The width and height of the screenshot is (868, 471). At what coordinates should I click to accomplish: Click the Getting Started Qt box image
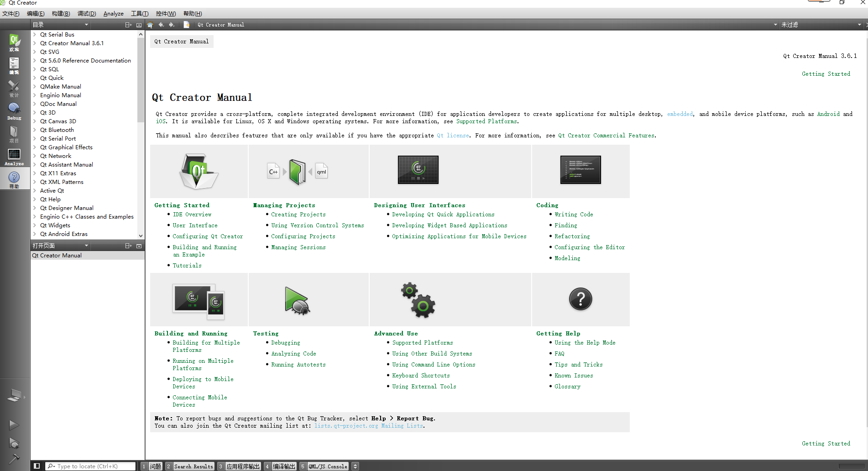tap(199, 171)
